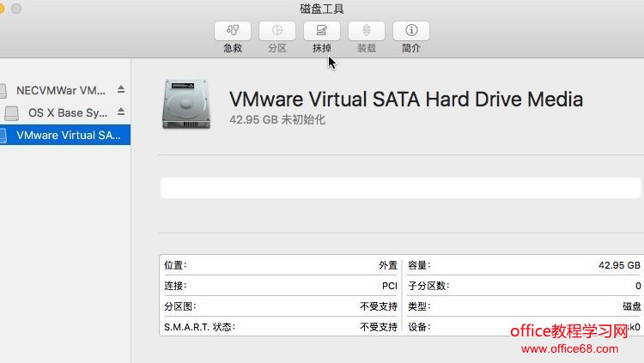The image size is (644, 363).
Task: Click the 位置 (location) info row
Action: (x=280, y=265)
